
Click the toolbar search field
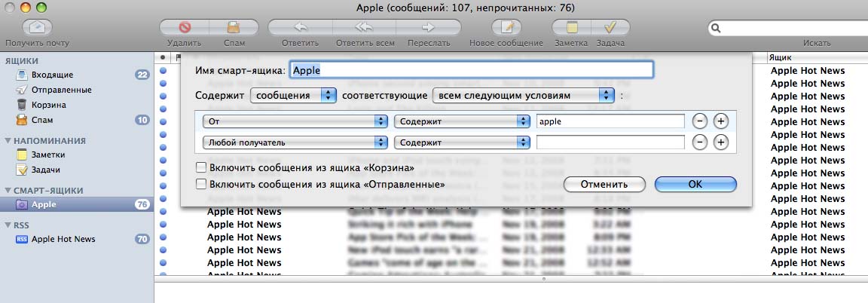pyautogui.click(x=787, y=28)
